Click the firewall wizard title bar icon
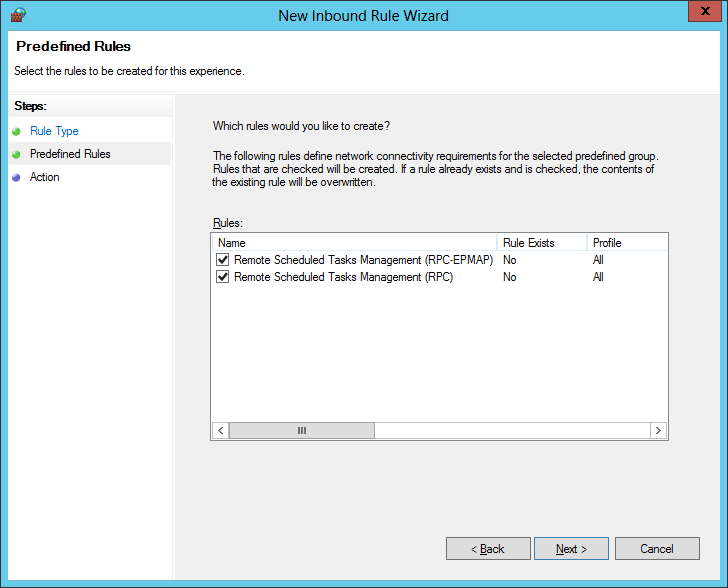Viewport: 728px width, 588px height. [17, 15]
